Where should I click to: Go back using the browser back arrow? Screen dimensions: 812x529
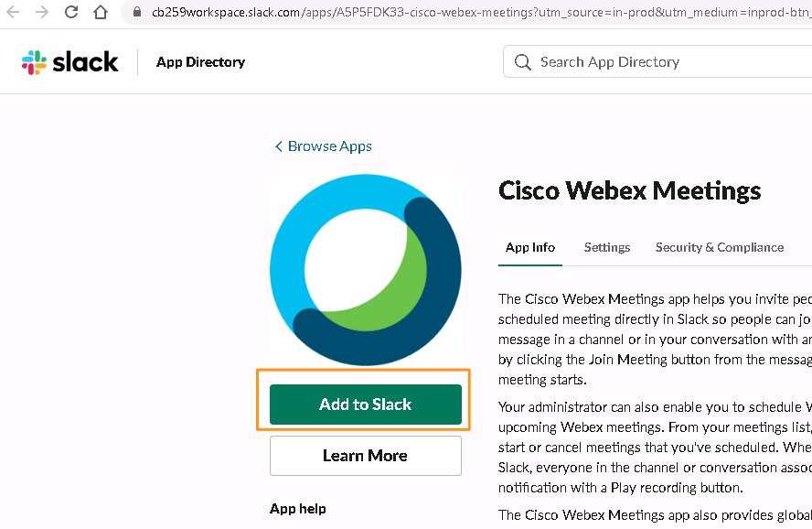coord(13,11)
